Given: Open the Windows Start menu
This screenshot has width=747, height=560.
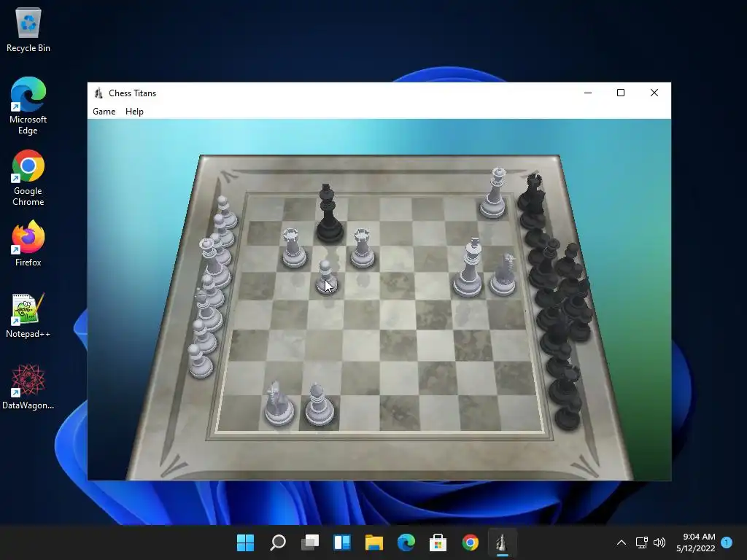Looking at the screenshot, I should pyautogui.click(x=245, y=542).
